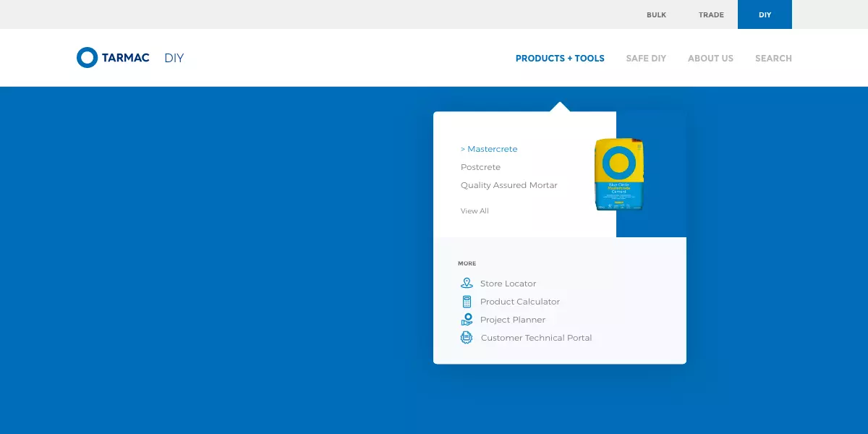Switch to the TRADE tab
This screenshot has height=434, width=868.
[x=711, y=14]
